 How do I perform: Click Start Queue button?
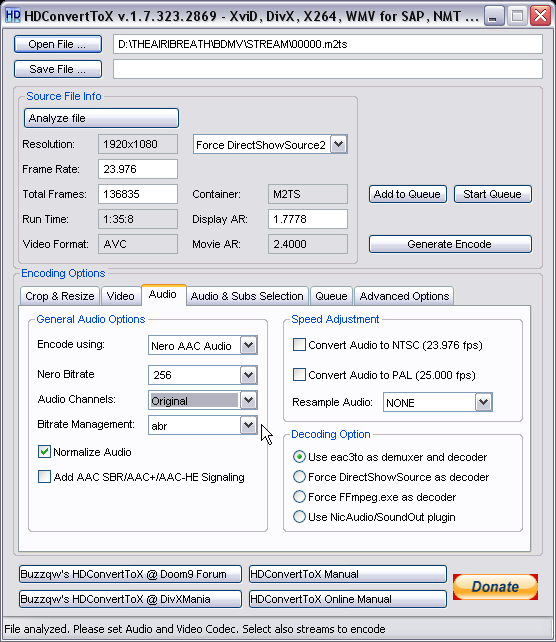pyautogui.click(x=493, y=194)
